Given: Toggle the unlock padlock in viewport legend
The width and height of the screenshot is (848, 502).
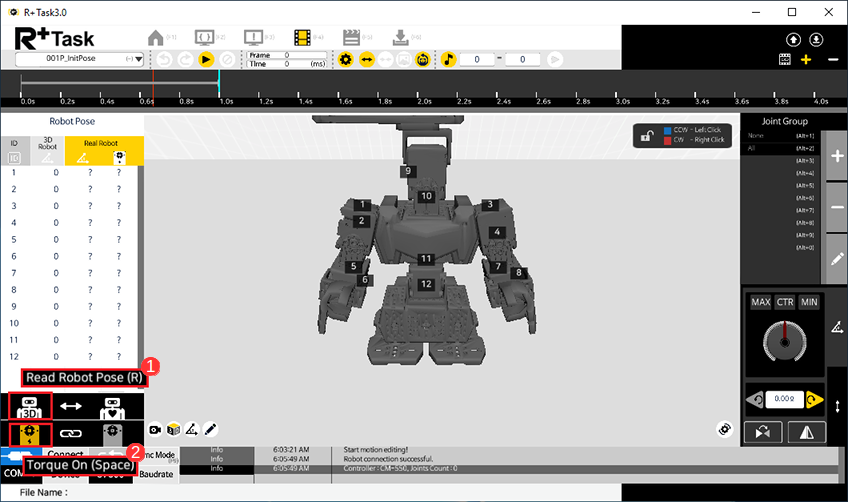Looking at the screenshot, I should click(650, 135).
